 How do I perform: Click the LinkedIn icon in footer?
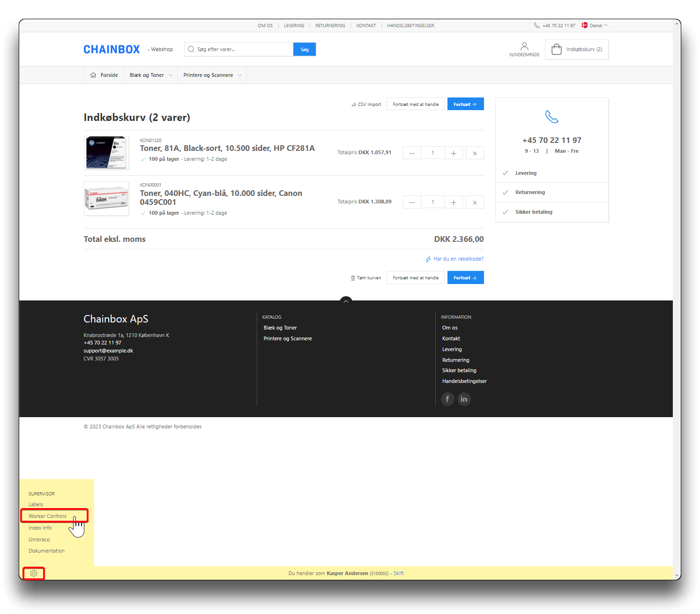coord(464,399)
